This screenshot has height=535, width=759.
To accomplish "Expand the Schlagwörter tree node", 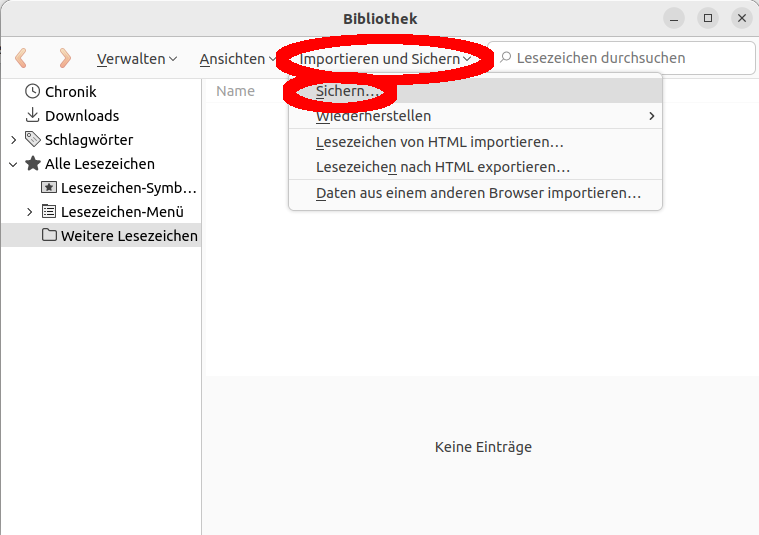I will (13, 140).
